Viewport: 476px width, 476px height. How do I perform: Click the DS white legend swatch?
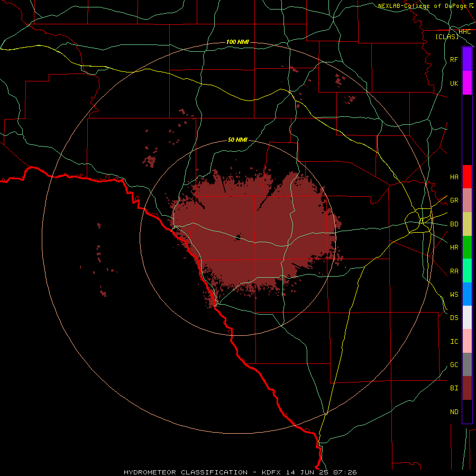467,317
